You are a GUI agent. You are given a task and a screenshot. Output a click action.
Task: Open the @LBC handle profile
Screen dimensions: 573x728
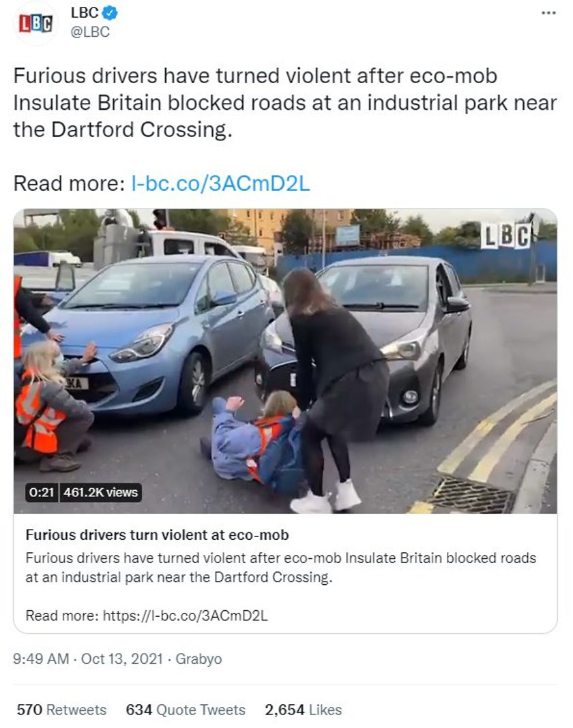pyautogui.click(x=90, y=32)
